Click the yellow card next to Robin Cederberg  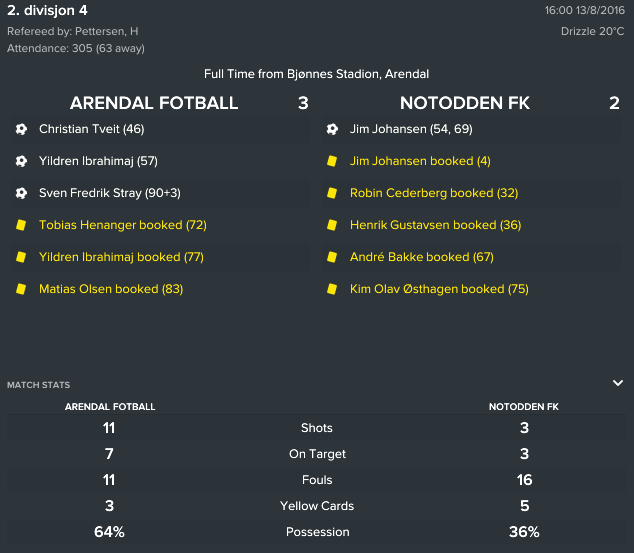[x=332, y=193]
